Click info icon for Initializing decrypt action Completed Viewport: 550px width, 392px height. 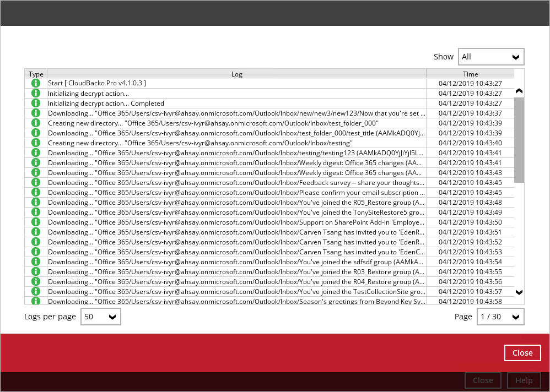[36, 103]
